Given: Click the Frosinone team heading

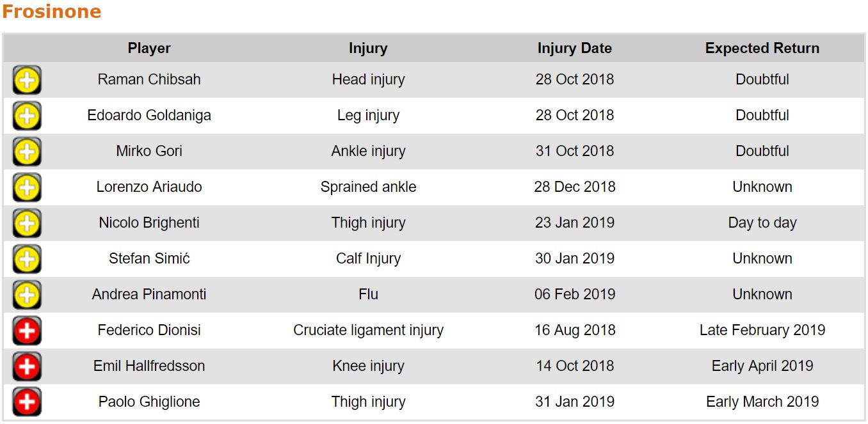Looking at the screenshot, I should [x=51, y=12].
